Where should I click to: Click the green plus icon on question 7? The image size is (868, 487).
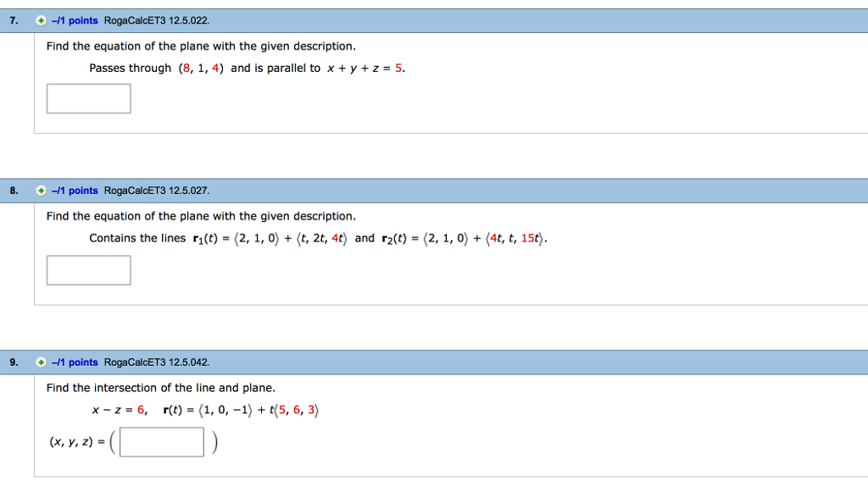point(41,20)
